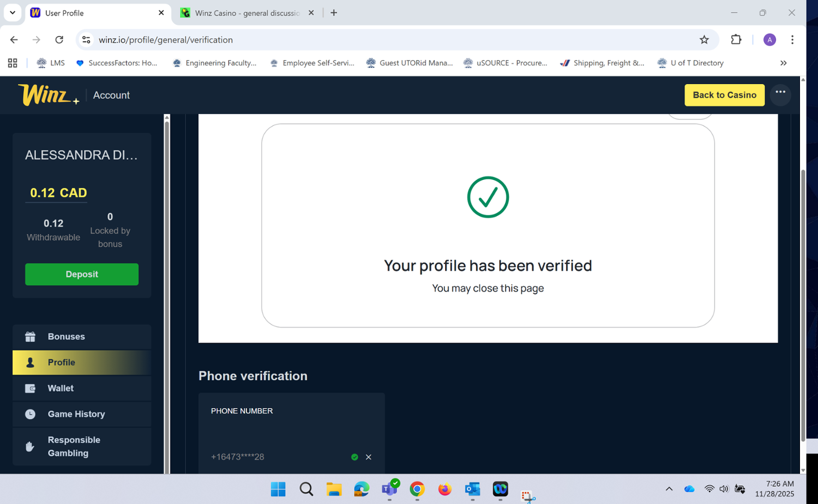Open the browser Extensions puzzle icon

tap(736, 40)
